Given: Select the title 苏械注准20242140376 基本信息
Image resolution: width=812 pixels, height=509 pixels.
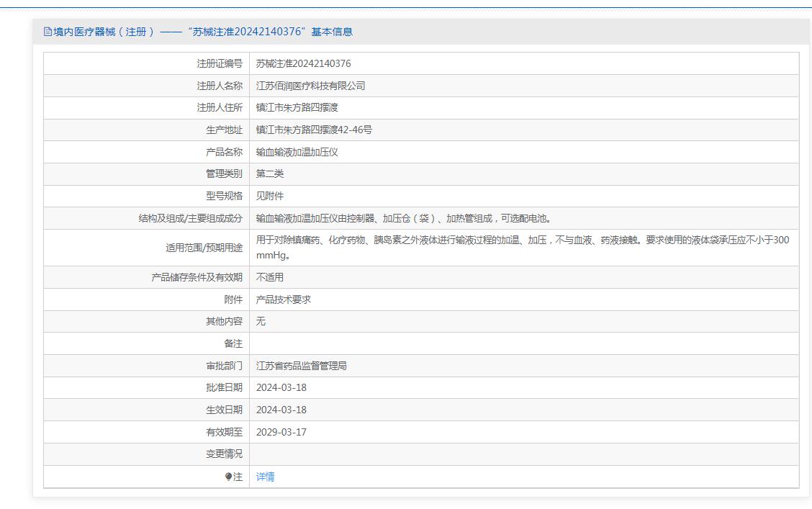Looking at the screenshot, I should [272, 32].
